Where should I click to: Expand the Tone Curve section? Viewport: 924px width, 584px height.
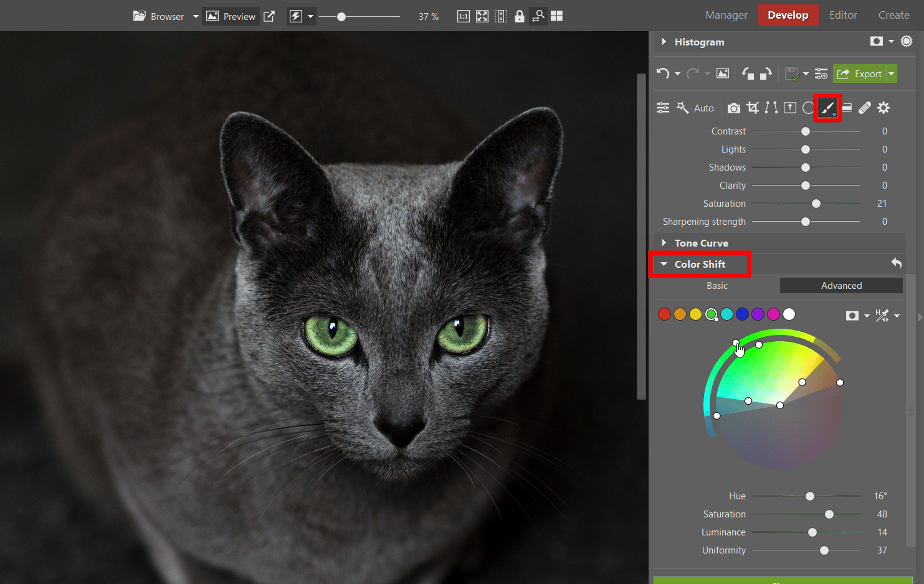point(664,243)
